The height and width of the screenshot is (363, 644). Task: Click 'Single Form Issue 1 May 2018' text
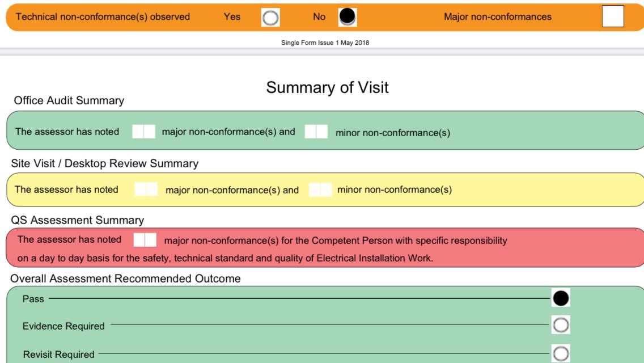coord(325,43)
